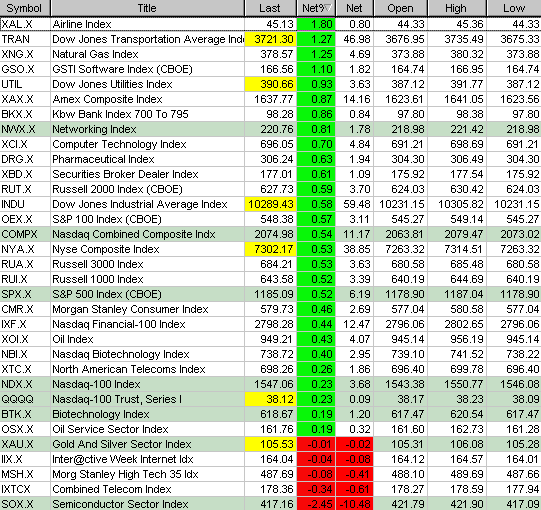Click the High column header
The image size is (541, 510).
click(457, 8)
